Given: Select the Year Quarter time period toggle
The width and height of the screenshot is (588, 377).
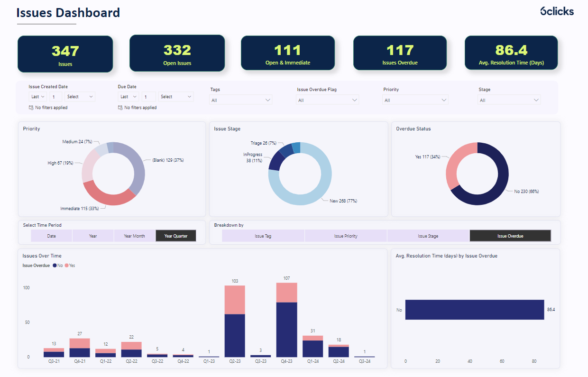Looking at the screenshot, I should (175, 235).
